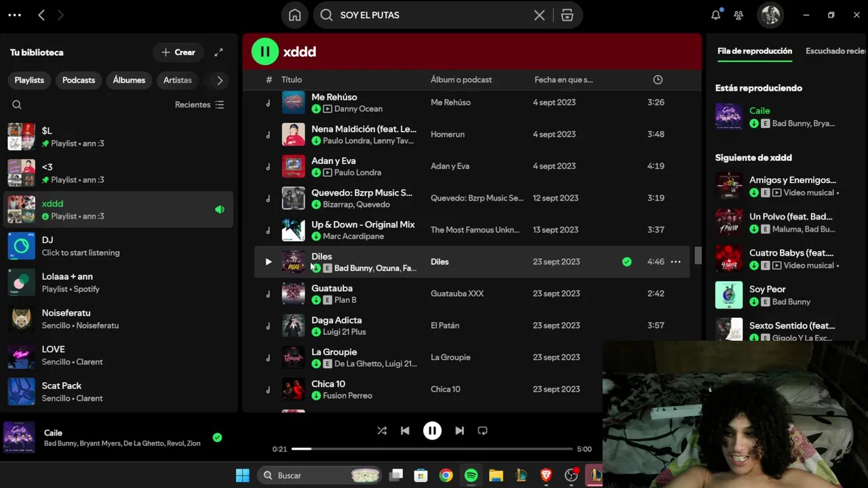This screenshot has height=488, width=868.
Task: Sort by the Título column header
Action: tap(292, 80)
